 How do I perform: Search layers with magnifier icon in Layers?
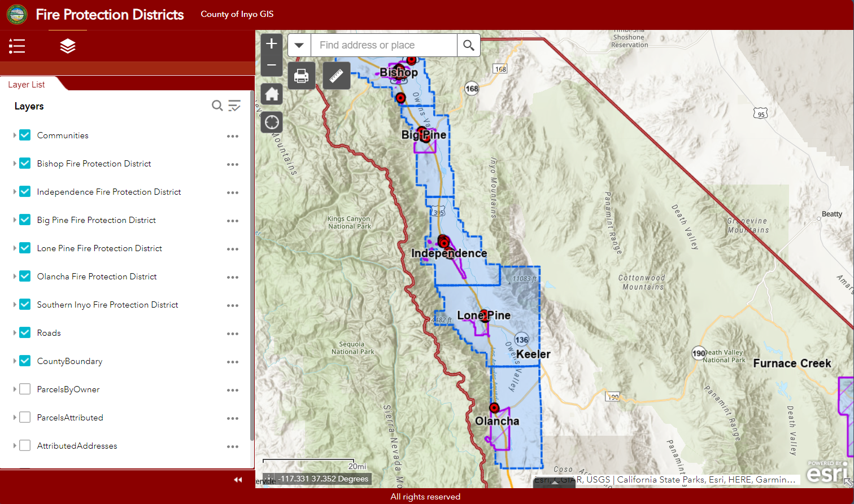click(217, 106)
